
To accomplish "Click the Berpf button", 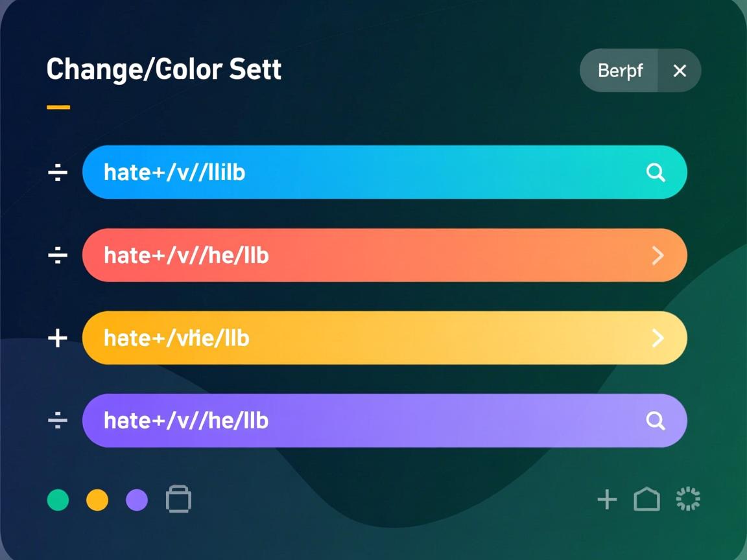I will tap(620, 71).
